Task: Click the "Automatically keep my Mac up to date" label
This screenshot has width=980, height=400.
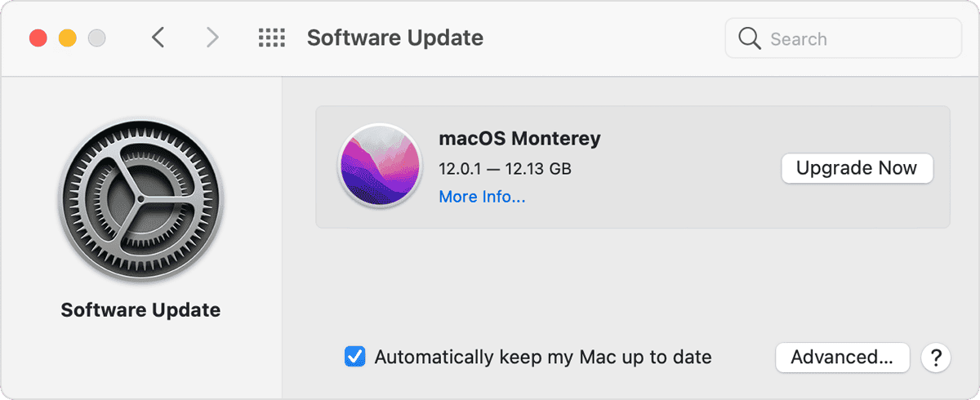Action: click(543, 357)
